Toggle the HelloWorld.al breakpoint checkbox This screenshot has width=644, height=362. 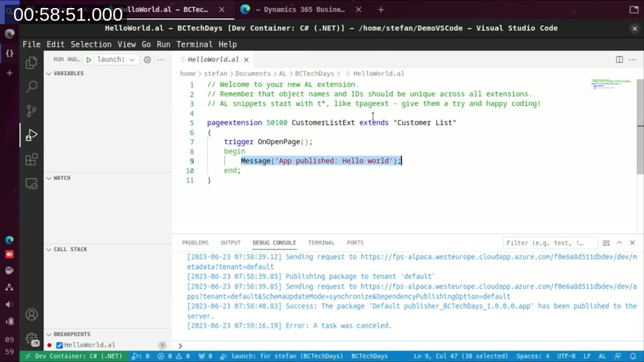60,345
